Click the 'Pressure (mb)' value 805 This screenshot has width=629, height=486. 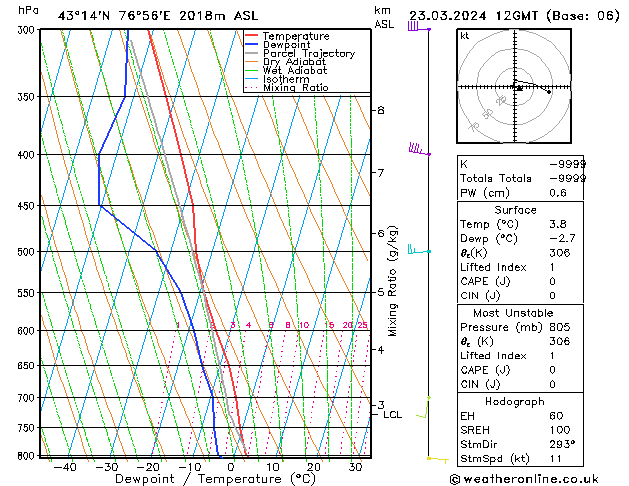(559, 327)
